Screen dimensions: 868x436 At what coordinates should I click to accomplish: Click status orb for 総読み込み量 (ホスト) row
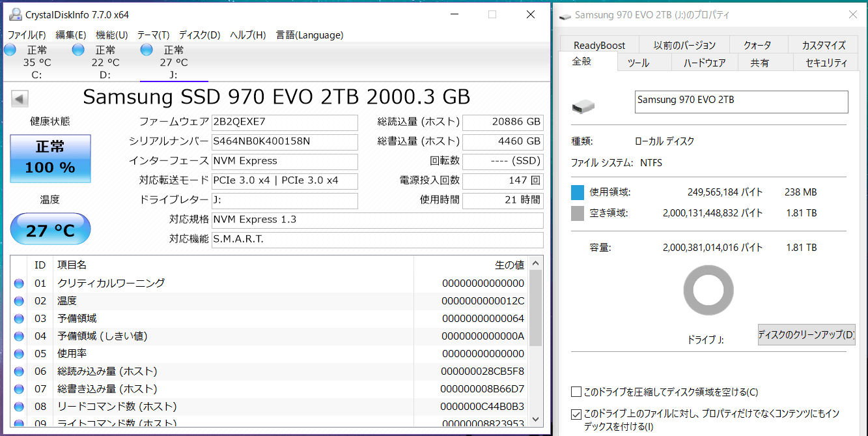point(19,371)
